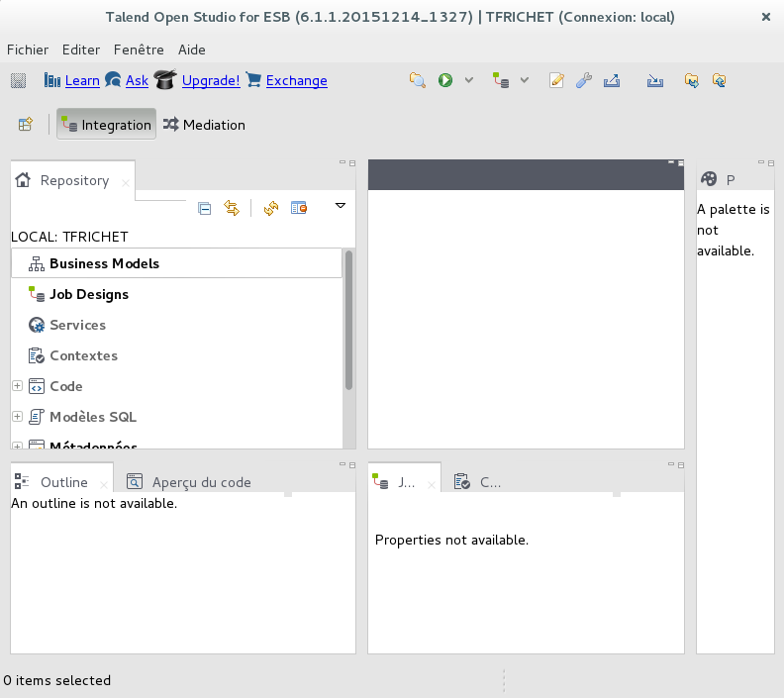Screen dimensions: 784x698
Task: Click the collapse all icon in Repository
Action: click(x=205, y=208)
